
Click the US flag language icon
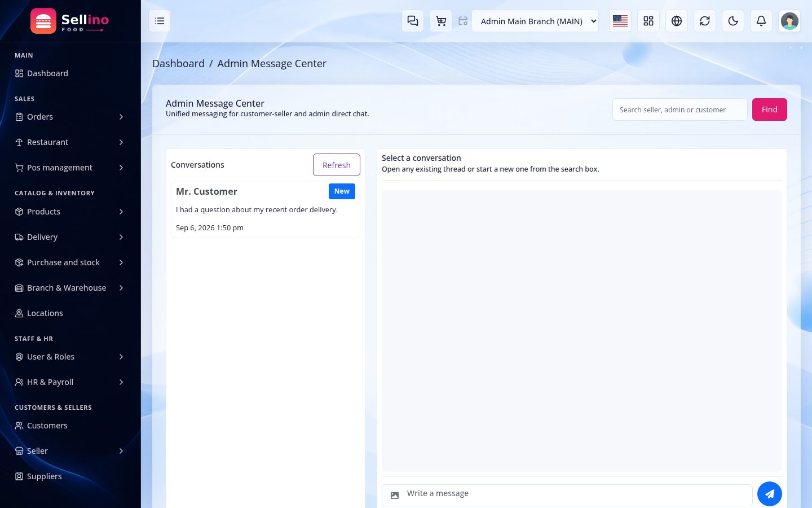620,21
